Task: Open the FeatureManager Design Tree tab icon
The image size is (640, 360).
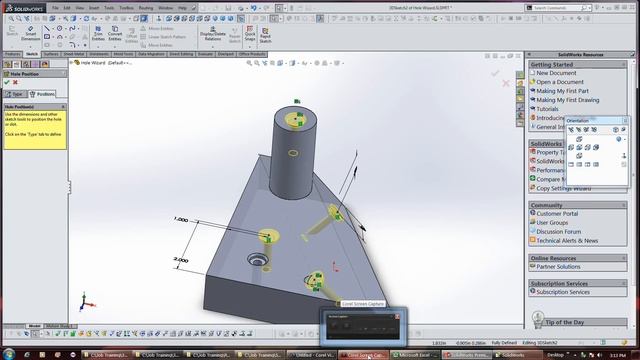Action: coord(7,64)
